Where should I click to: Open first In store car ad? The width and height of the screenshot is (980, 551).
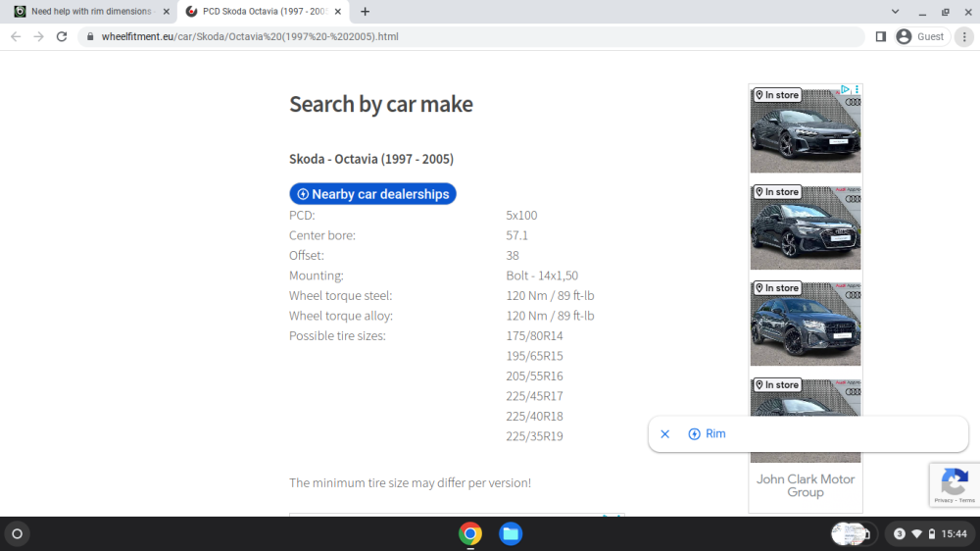coord(805,130)
